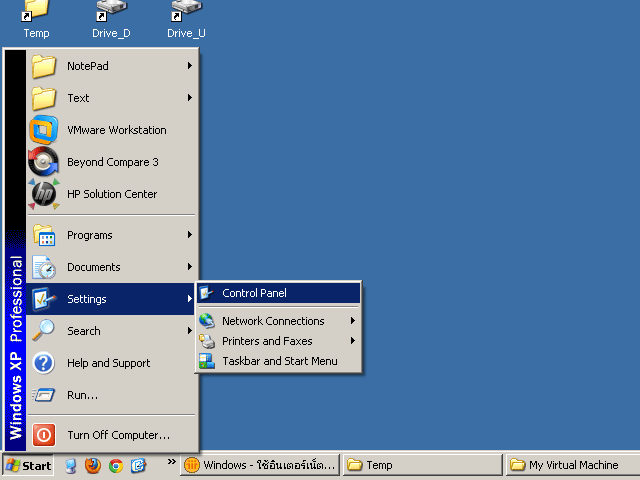640x480 pixels.
Task: Click the red Turn Off Computer icon
Action: pos(44,435)
